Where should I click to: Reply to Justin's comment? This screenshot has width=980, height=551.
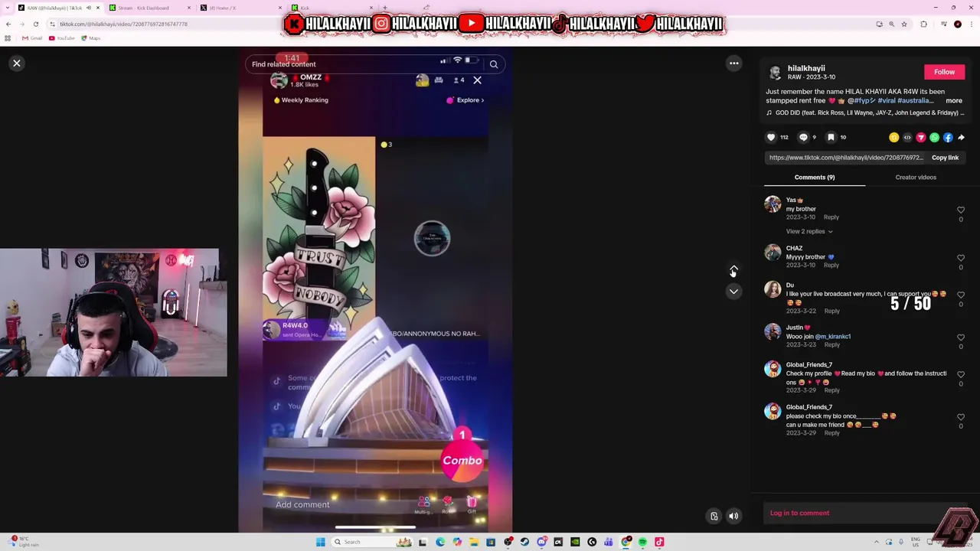click(831, 345)
